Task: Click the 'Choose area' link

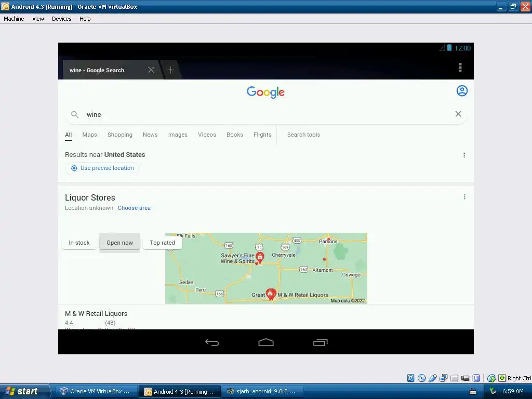Action: click(x=134, y=208)
